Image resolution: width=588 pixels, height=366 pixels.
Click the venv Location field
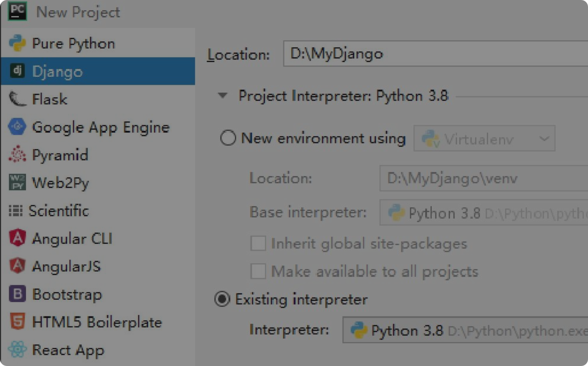[x=484, y=178]
